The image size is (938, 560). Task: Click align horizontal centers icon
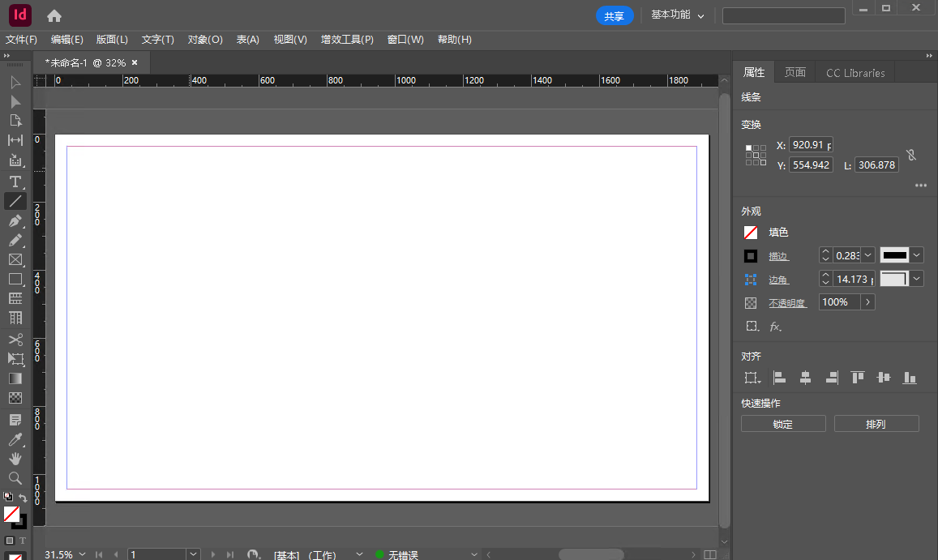click(x=805, y=378)
